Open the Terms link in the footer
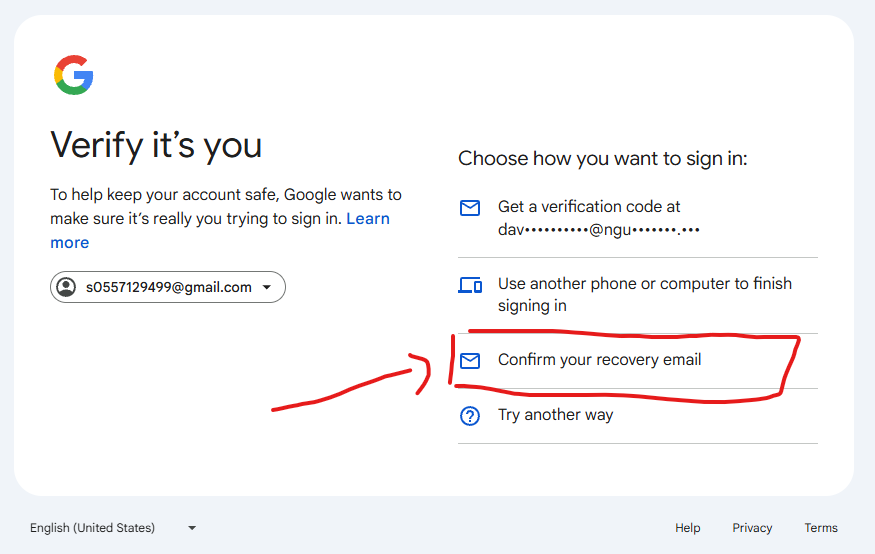This screenshot has width=875, height=554. [x=821, y=528]
